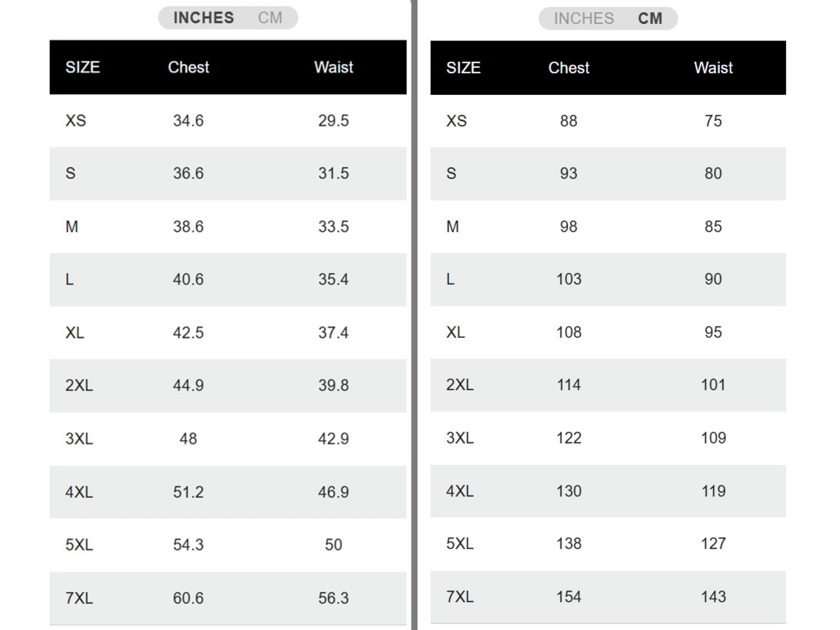The width and height of the screenshot is (840, 630).
Task: Select the 2XL row in the inches table
Action: (x=228, y=386)
